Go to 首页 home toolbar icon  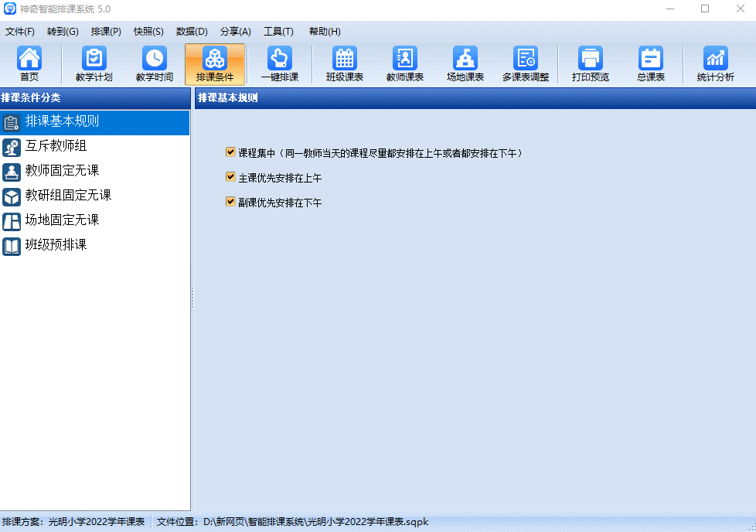tap(29, 63)
